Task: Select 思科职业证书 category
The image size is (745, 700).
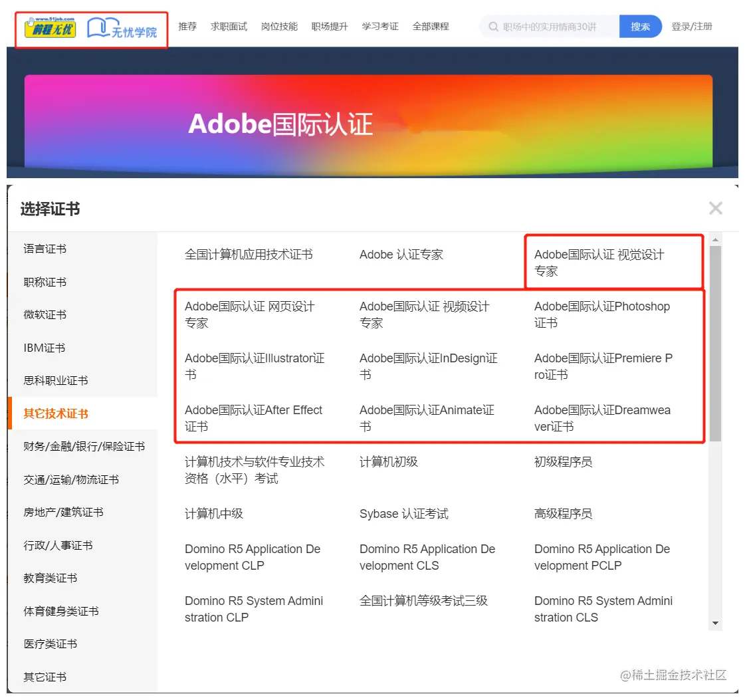Action: [56, 381]
